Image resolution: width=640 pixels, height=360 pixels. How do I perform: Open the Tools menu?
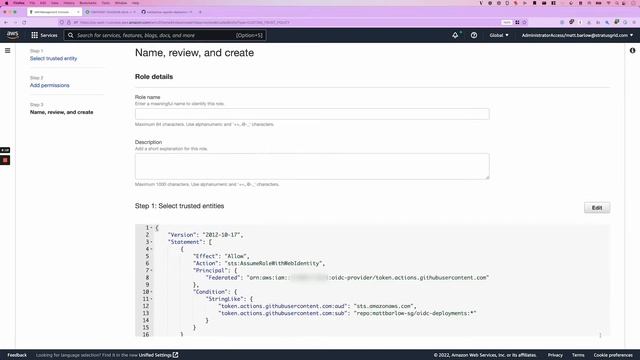tap(106, 3)
